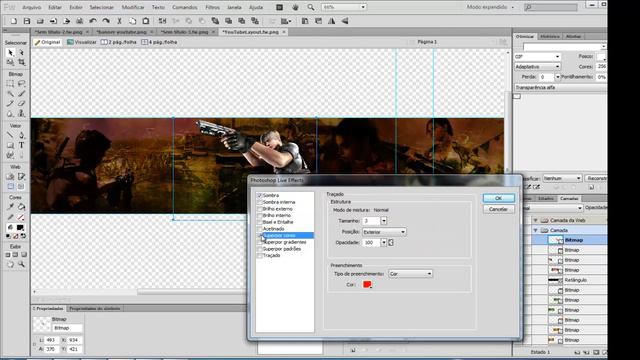Collapse the Camada da Web layer group
The width and height of the screenshot is (640, 360).
536,220
